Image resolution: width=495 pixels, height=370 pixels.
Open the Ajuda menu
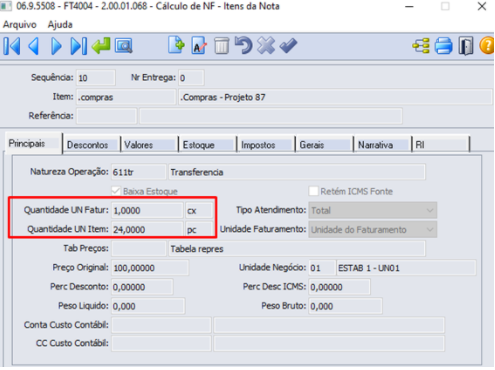click(x=60, y=25)
